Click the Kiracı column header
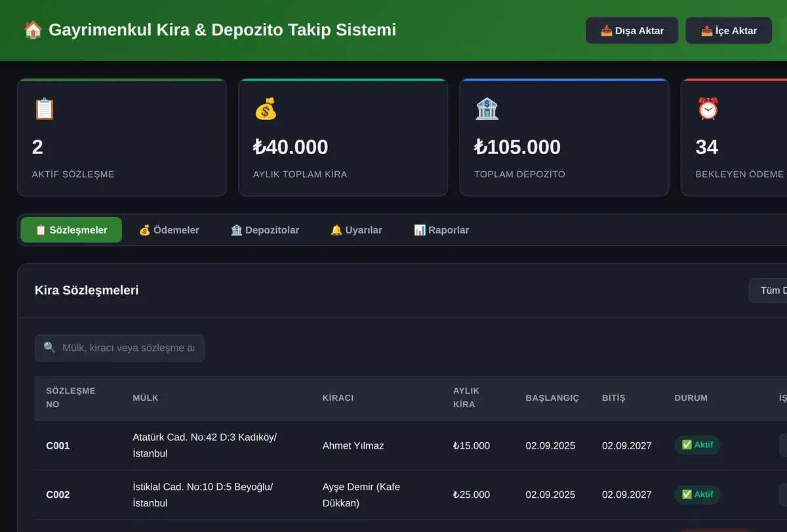The image size is (787, 532). (338, 398)
